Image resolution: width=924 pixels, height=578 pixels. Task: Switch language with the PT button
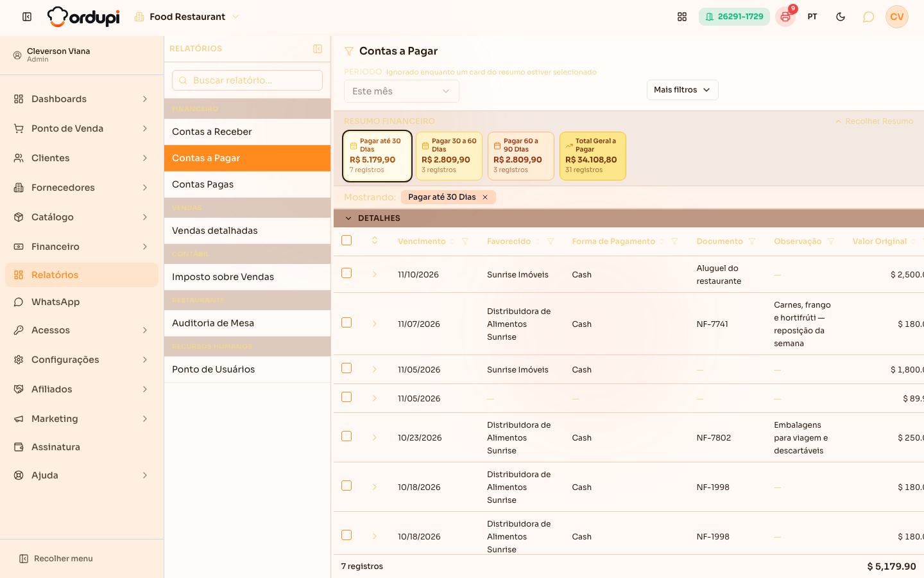pos(812,17)
